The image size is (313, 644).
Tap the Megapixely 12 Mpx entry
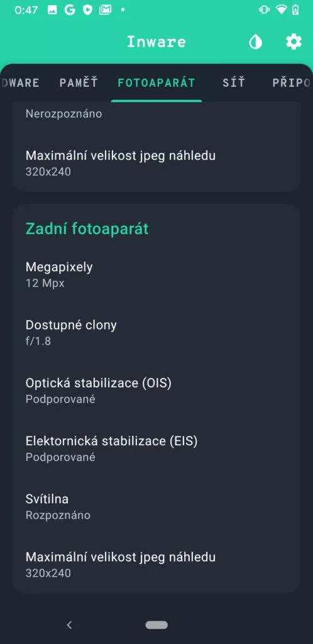(156, 275)
